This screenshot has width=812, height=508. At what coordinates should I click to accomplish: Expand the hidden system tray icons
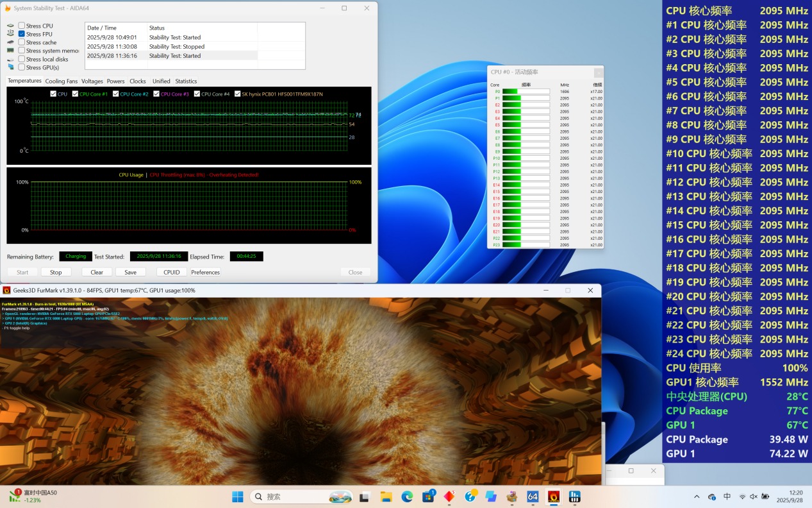tap(697, 496)
